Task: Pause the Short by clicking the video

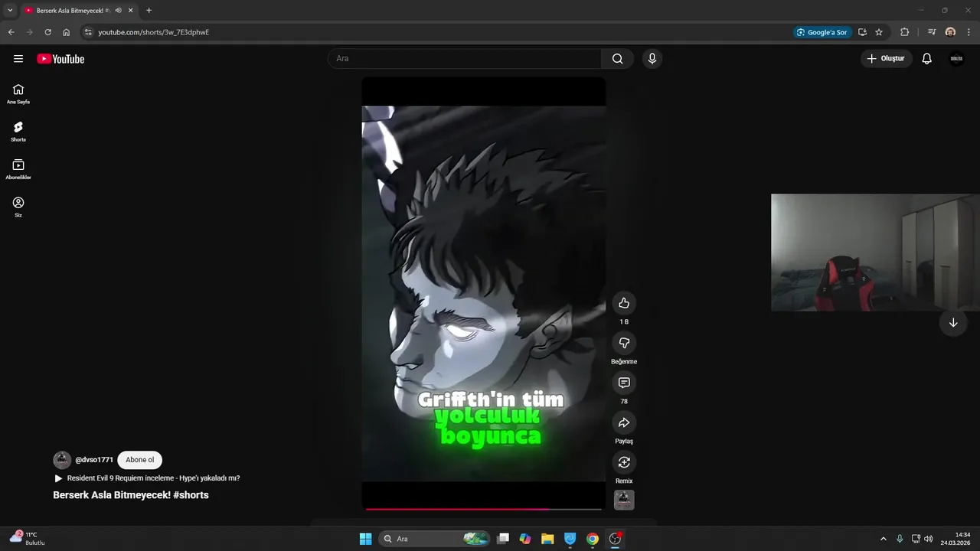Action: (484, 294)
